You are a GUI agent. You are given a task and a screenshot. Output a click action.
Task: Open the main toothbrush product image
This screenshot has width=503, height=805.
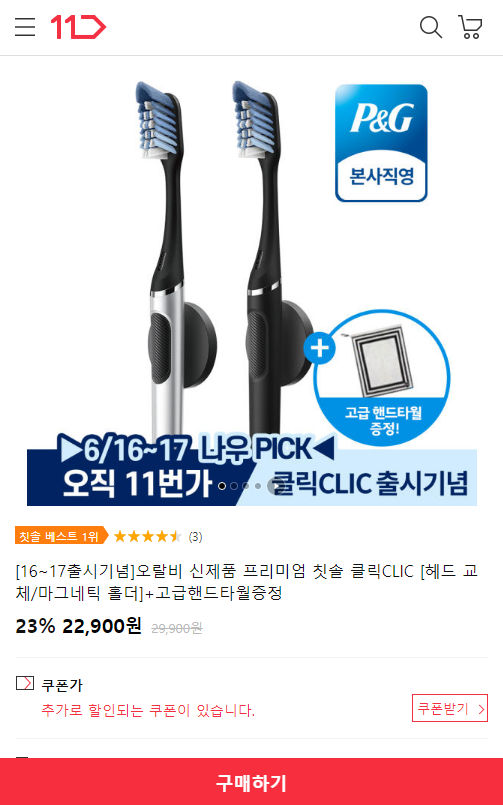click(252, 282)
